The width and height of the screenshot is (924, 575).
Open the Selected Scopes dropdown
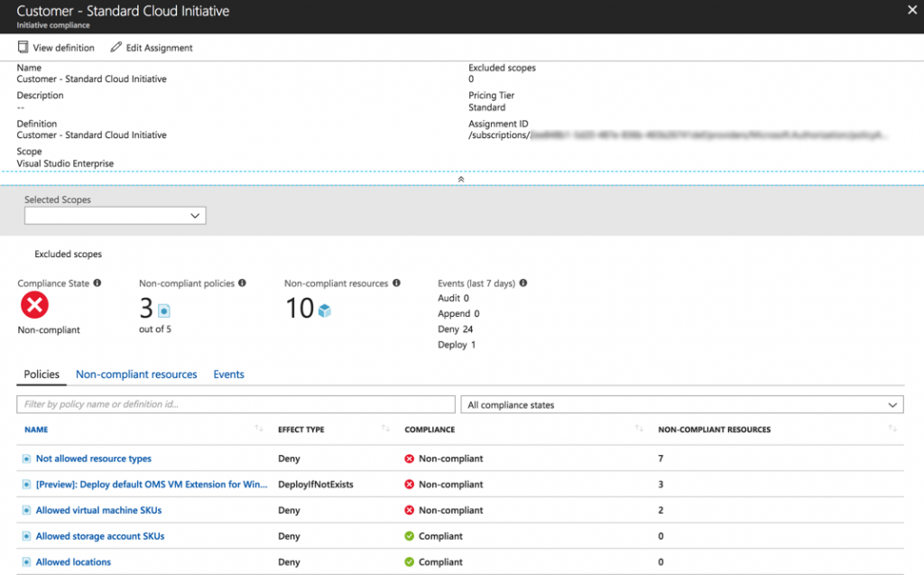[x=115, y=215]
